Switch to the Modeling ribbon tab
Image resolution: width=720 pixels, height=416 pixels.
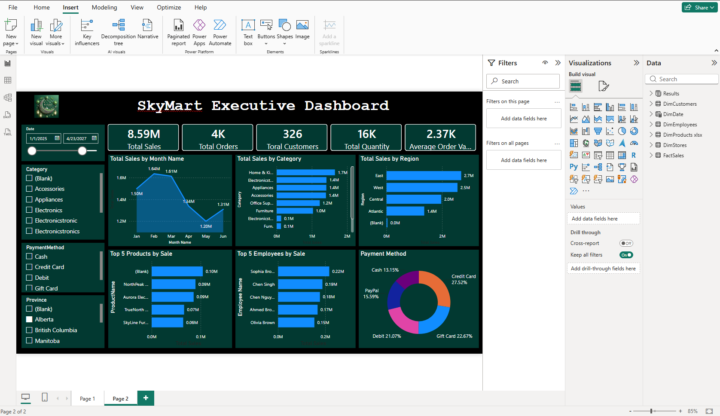tap(104, 7)
